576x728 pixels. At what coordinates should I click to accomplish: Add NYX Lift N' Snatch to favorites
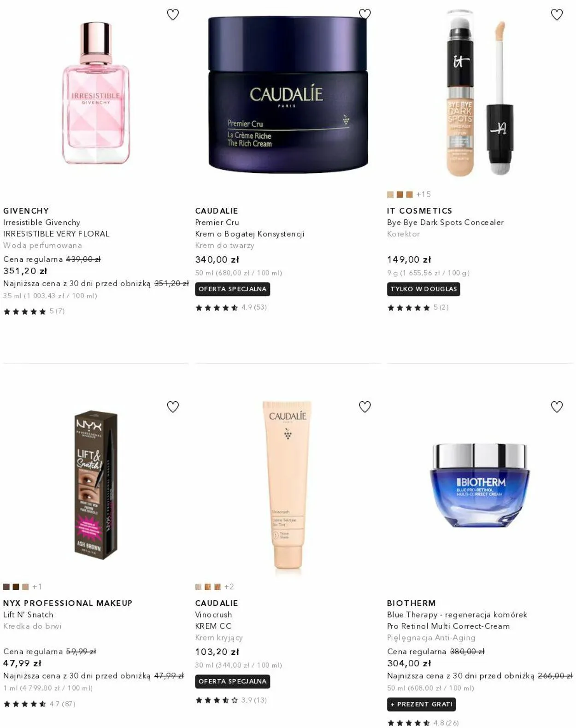click(x=173, y=407)
